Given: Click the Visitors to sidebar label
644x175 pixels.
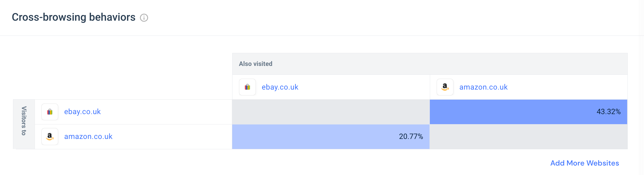Looking at the screenshot, I should click(24, 124).
